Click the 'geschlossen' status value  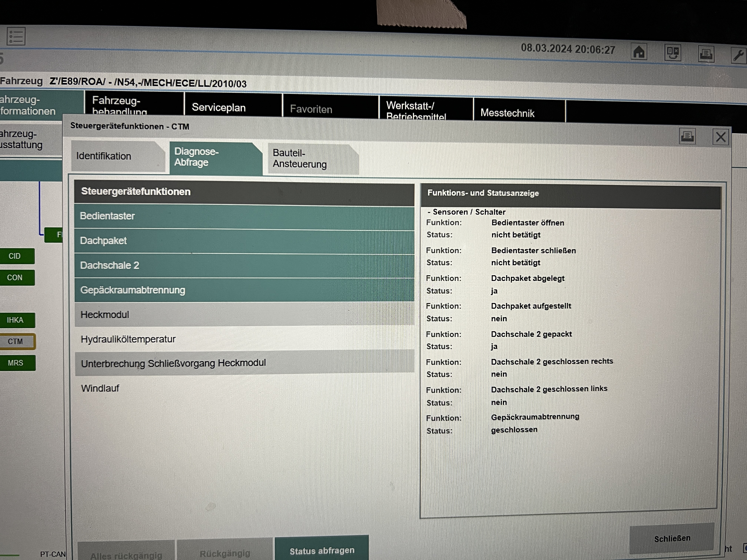pos(514,430)
